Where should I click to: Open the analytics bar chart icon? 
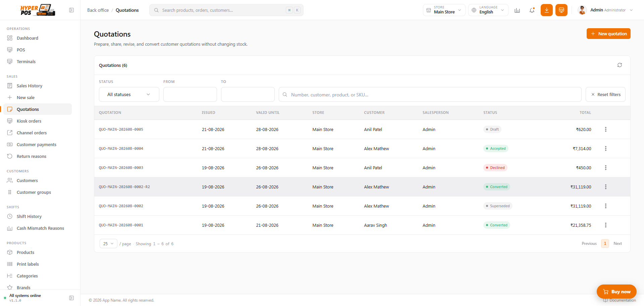517,10
